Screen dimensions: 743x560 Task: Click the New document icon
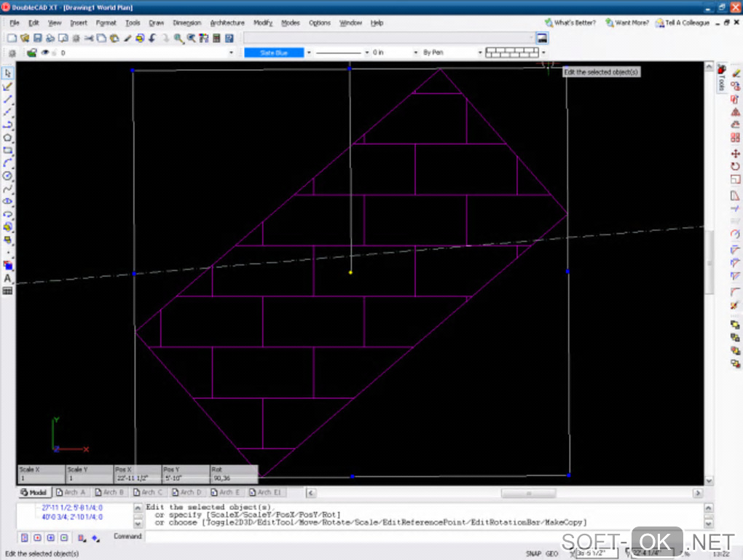coord(12,38)
